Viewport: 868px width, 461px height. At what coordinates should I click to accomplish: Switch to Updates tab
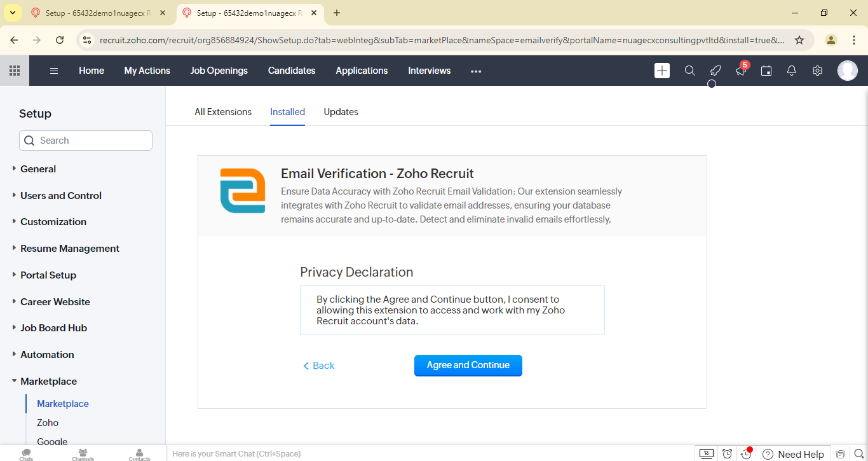click(x=341, y=112)
